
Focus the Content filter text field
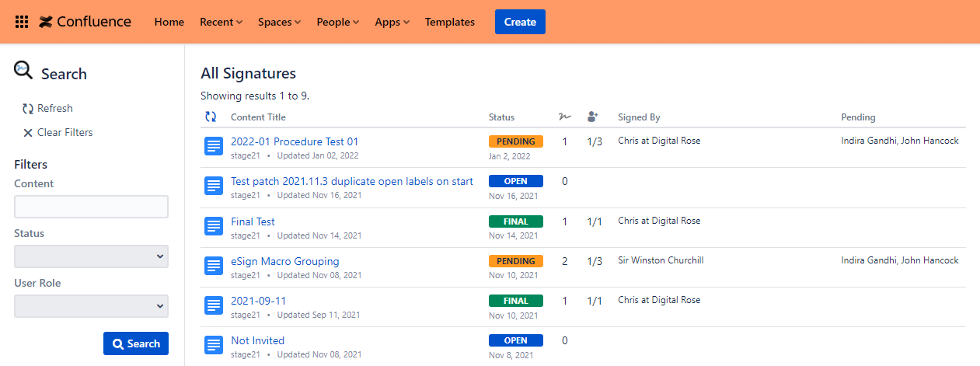[91, 207]
